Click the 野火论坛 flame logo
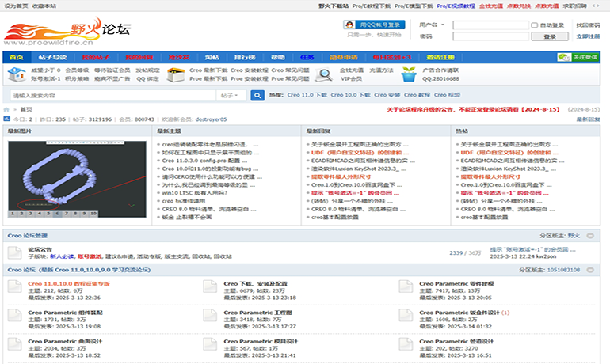Image resolution: width=610 pixels, height=364 pixels. tap(67, 32)
